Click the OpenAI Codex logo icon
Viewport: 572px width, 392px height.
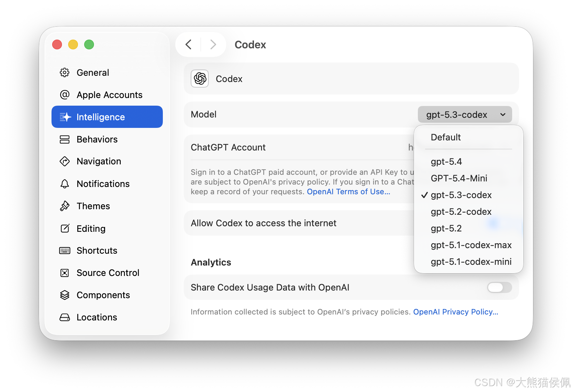[200, 79]
